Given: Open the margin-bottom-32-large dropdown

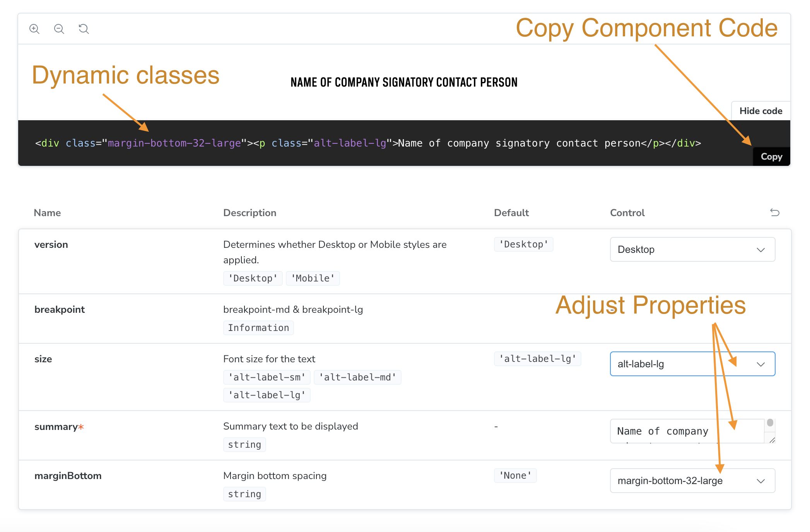Looking at the screenshot, I should pyautogui.click(x=692, y=481).
